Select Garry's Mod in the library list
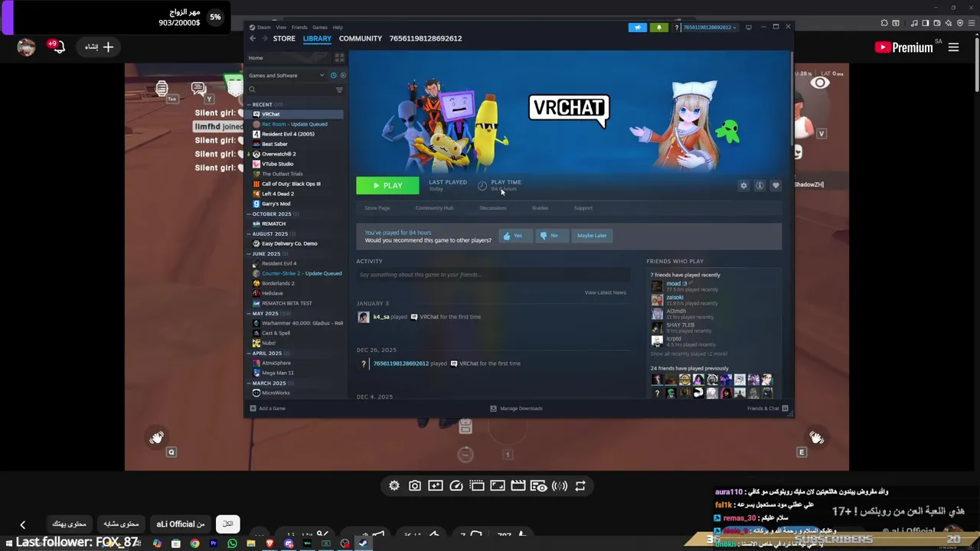The width and height of the screenshot is (980, 551). point(295,204)
